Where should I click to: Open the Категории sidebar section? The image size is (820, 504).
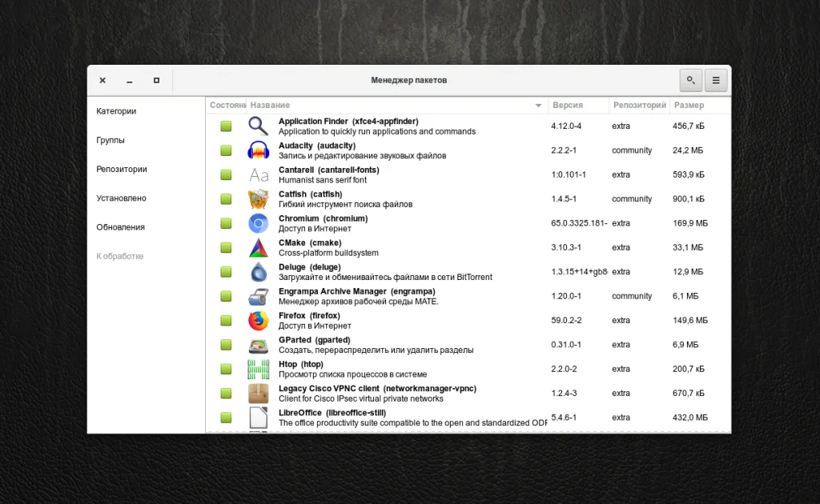point(116,110)
